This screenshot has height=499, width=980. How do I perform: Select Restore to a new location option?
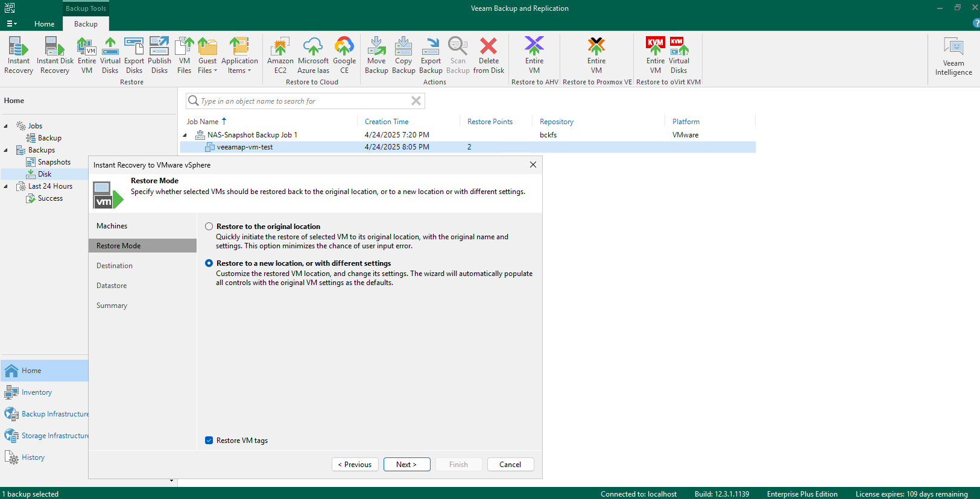click(209, 263)
